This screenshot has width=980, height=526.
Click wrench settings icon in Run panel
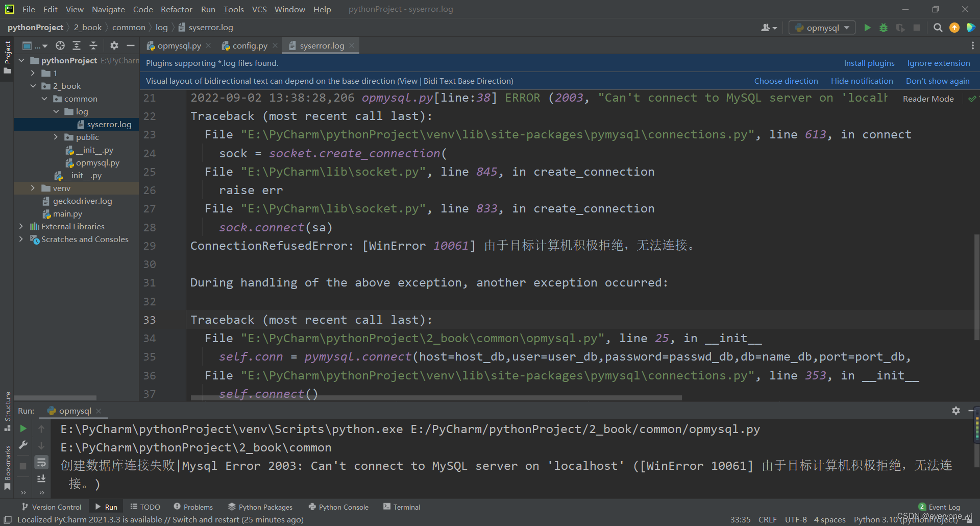[23, 445]
